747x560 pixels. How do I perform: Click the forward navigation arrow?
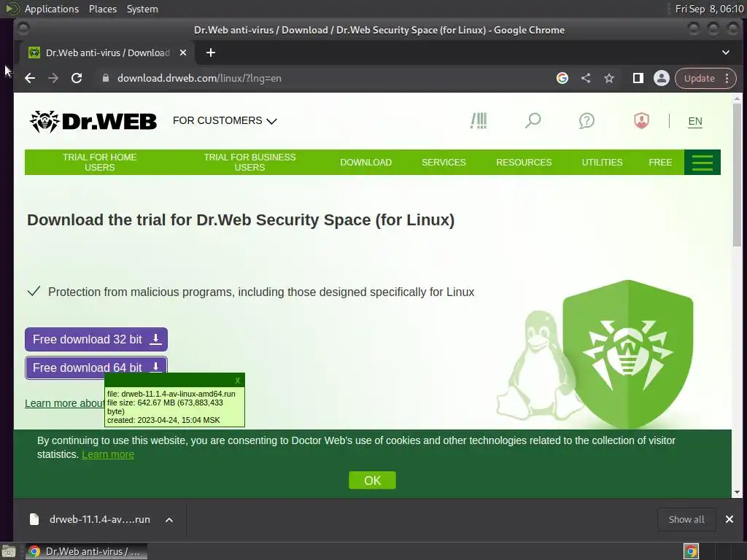click(x=53, y=78)
